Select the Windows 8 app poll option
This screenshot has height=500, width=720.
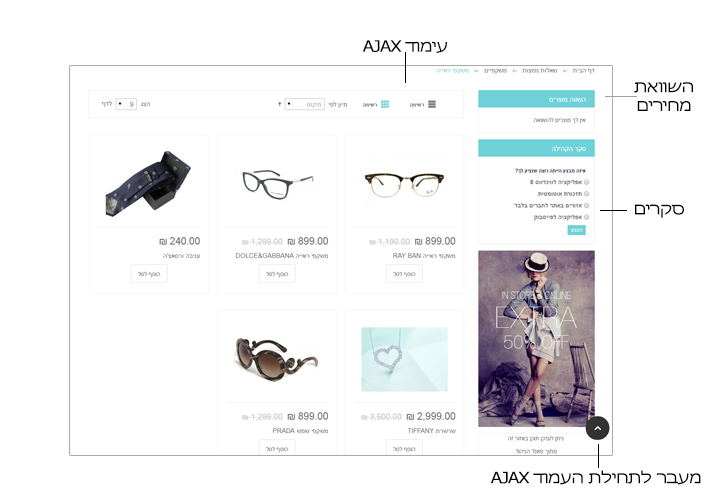586,182
